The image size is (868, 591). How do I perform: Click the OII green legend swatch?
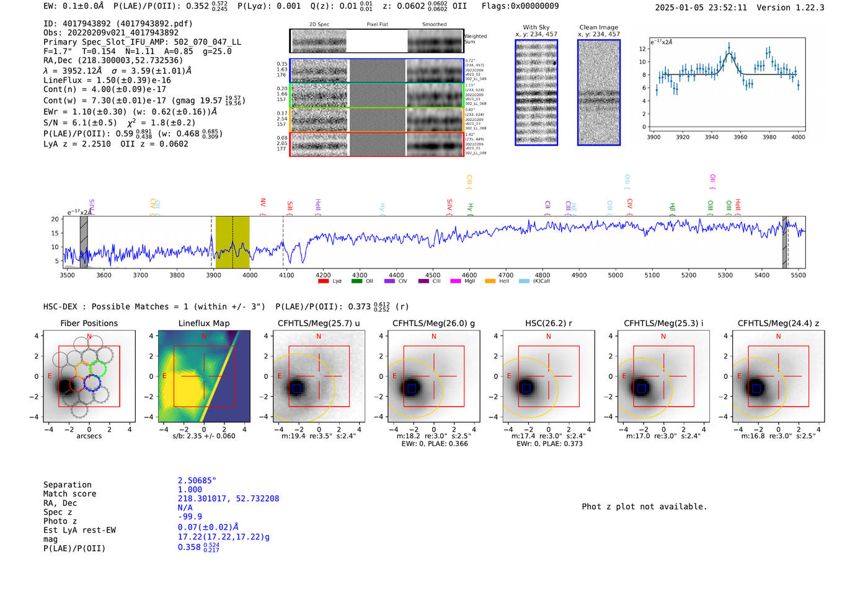(356, 281)
